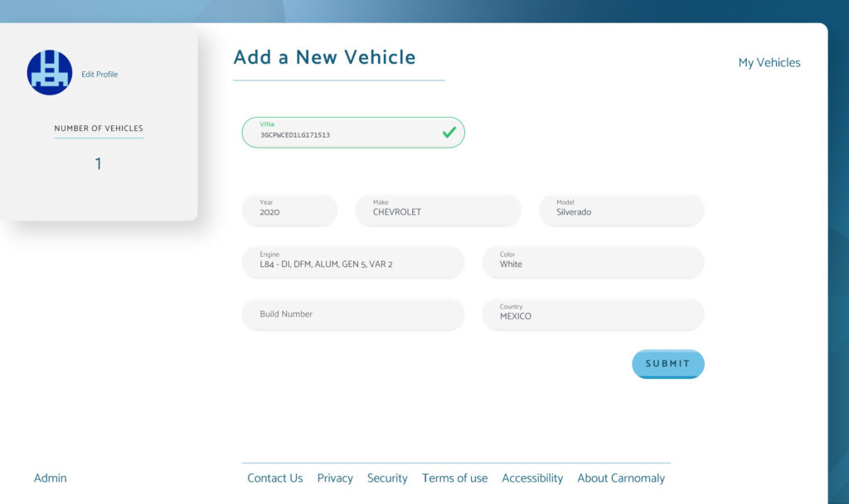Click the green VIN validation checkmark

click(x=449, y=132)
